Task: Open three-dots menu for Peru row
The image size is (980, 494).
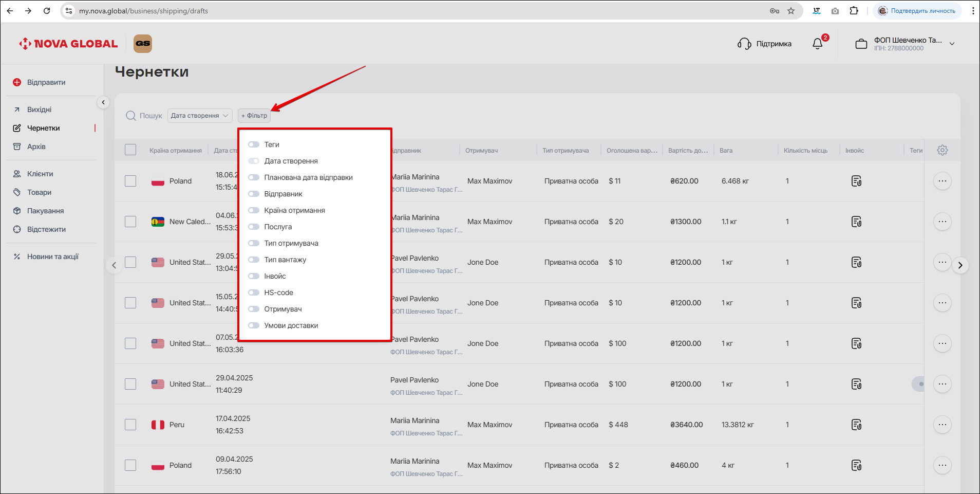Action: [x=942, y=425]
